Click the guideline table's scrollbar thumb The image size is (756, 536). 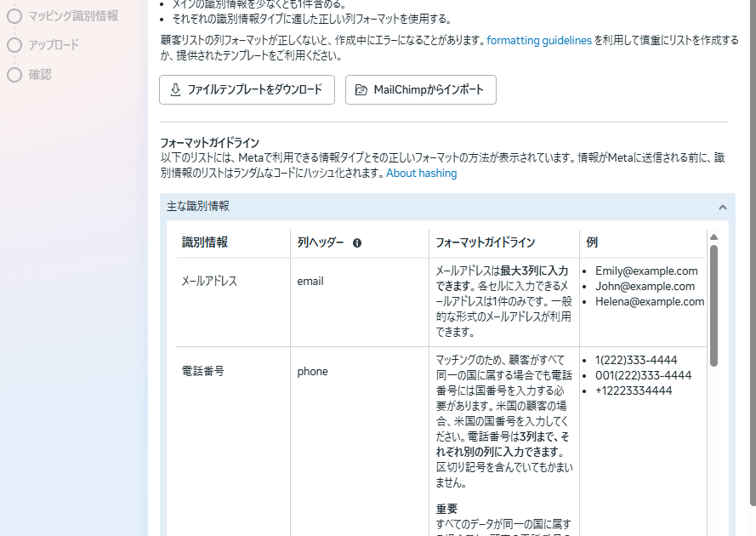[x=714, y=306]
